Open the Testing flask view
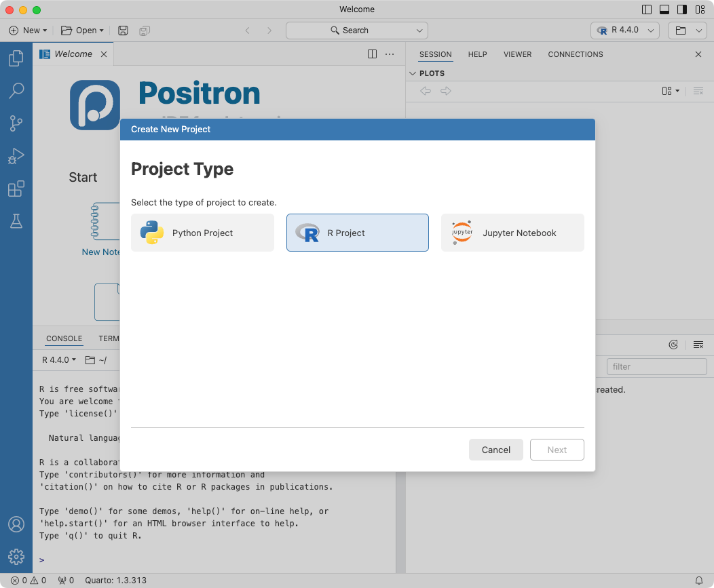 pos(16,221)
